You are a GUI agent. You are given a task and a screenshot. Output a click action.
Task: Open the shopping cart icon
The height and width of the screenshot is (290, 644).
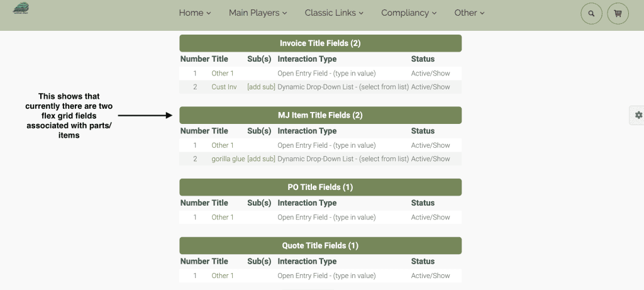click(x=618, y=14)
